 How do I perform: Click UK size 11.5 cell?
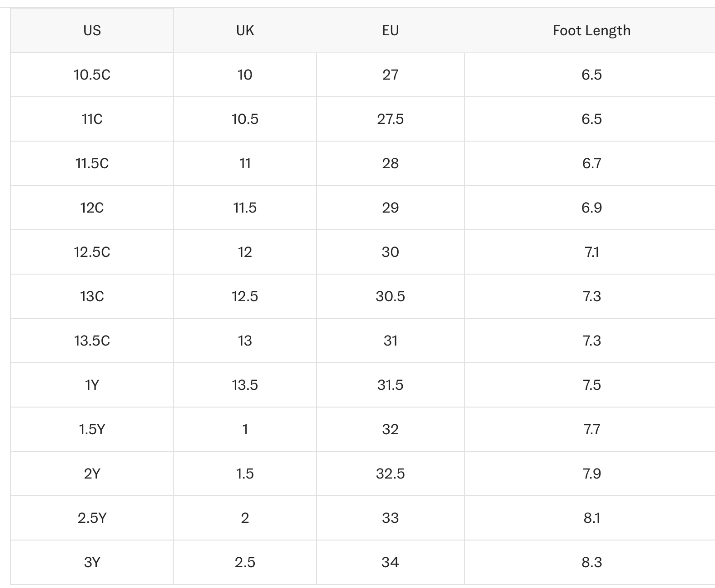pos(245,208)
